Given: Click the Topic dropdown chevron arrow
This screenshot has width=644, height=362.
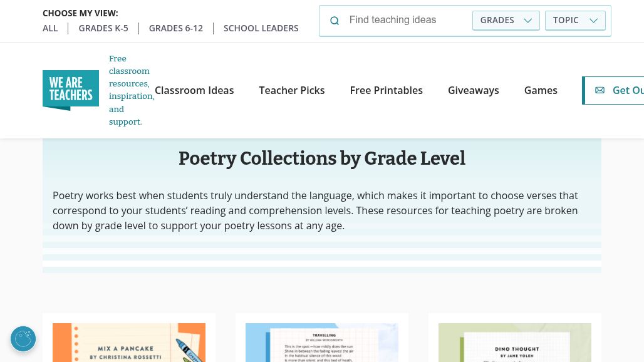Looking at the screenshot, I should coord(593,21).
